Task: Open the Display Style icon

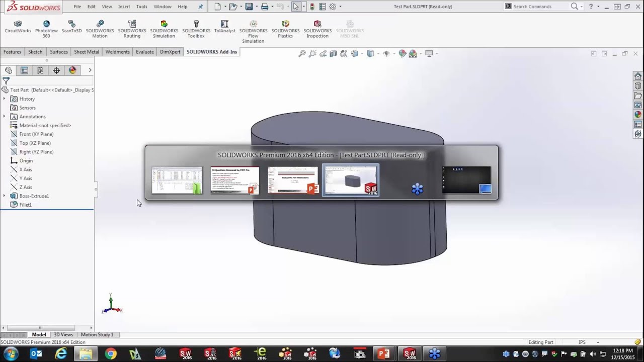Action: click(x=370, y=54)
